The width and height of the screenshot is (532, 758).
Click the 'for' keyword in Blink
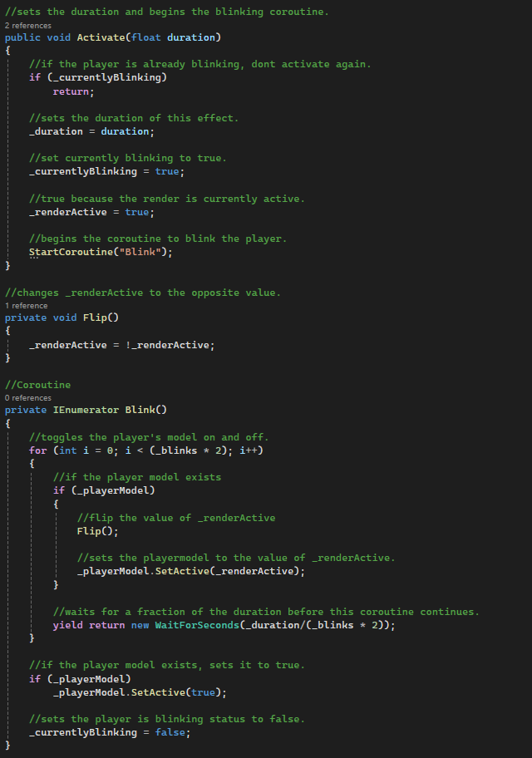(x=37, y=450)
